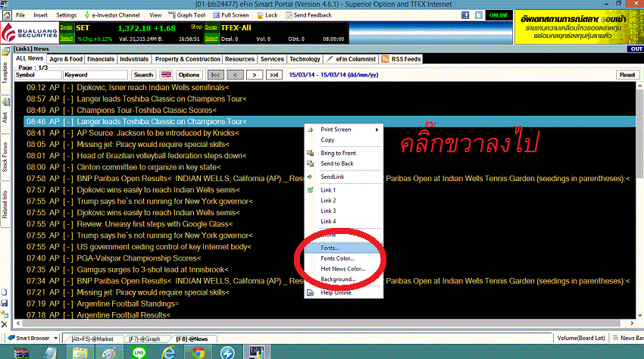Open e-Investor Channel
This screenshot has width=644, height=359.
click(x=111, y=15)
